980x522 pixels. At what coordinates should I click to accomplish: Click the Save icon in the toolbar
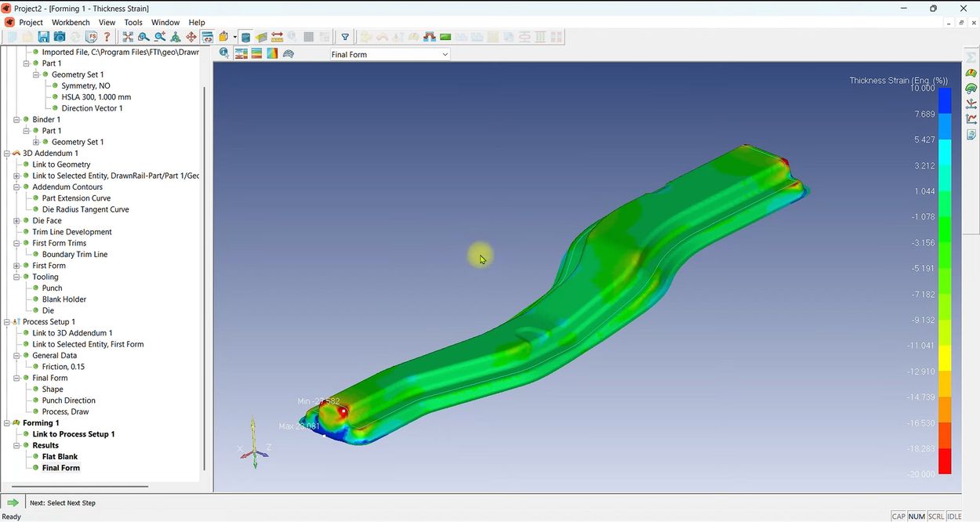(x=44, y=37)
